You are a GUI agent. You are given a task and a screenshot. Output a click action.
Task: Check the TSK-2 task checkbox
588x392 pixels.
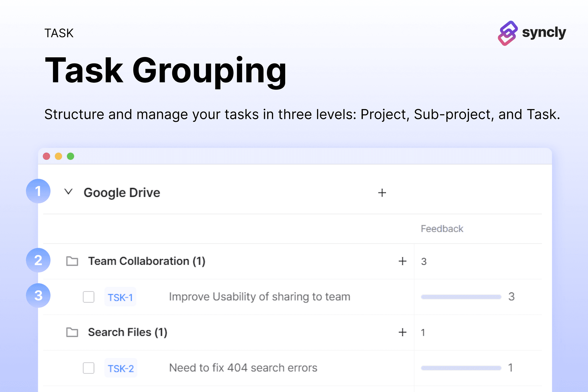(x=88, y=368)
